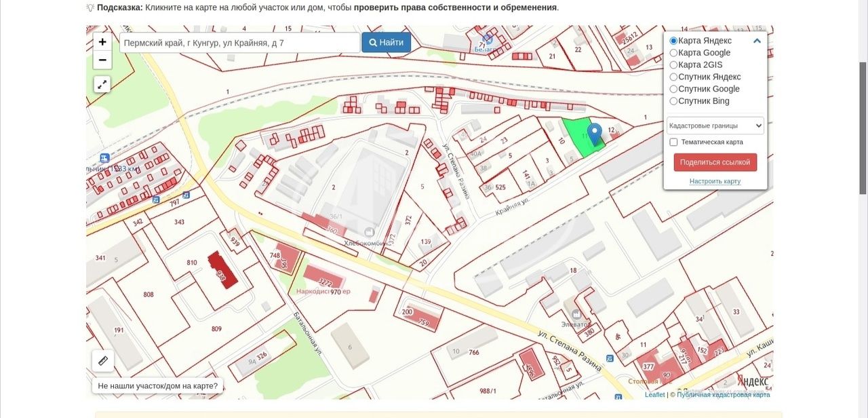Enable the Тематическая карта checkbox
Viewport: 868px width, 418px height.
click(673, 142)
